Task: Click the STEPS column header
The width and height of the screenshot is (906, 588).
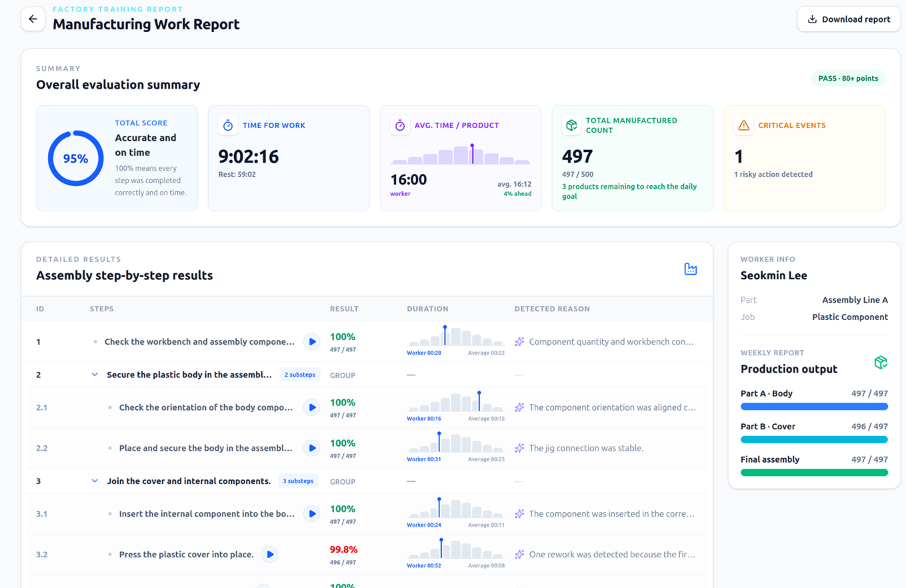Action: 102,309
